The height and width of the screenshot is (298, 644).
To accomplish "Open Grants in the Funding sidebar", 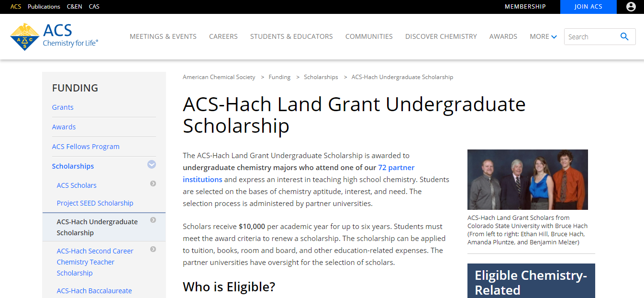I will coord(63,107).
